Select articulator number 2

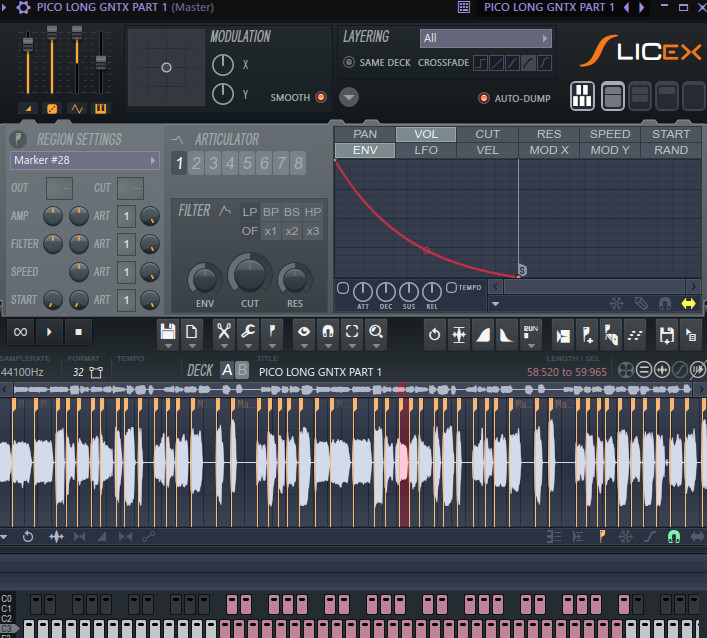tap(196, 163)
